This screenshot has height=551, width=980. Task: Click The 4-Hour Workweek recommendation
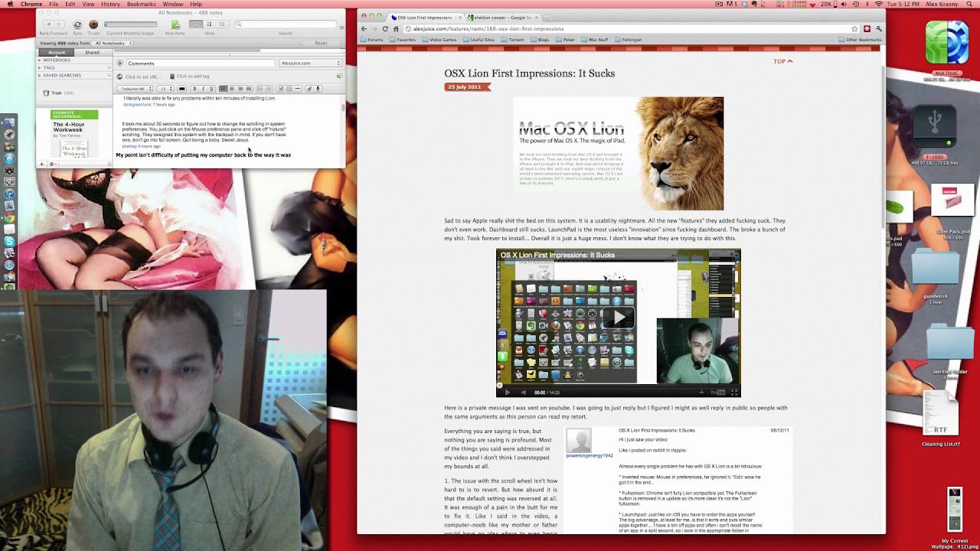(x=74, y=134)
